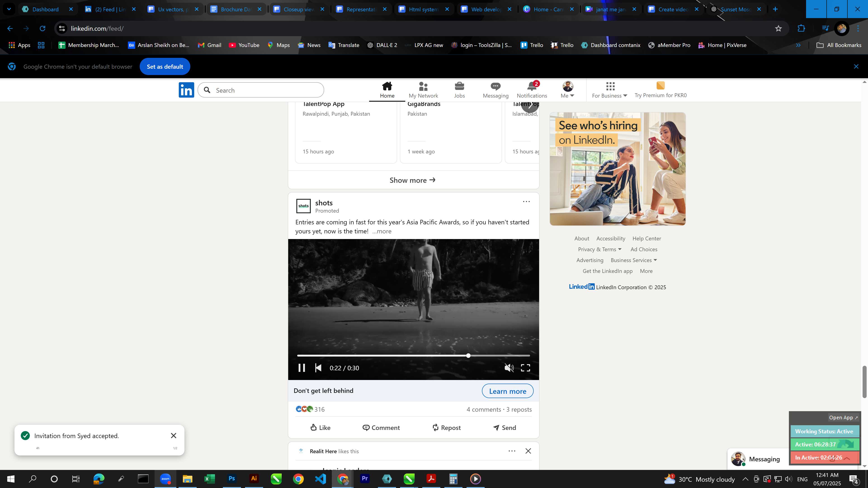Click the shots company logo
Screen dimensions: 868x488
(303, 206)
